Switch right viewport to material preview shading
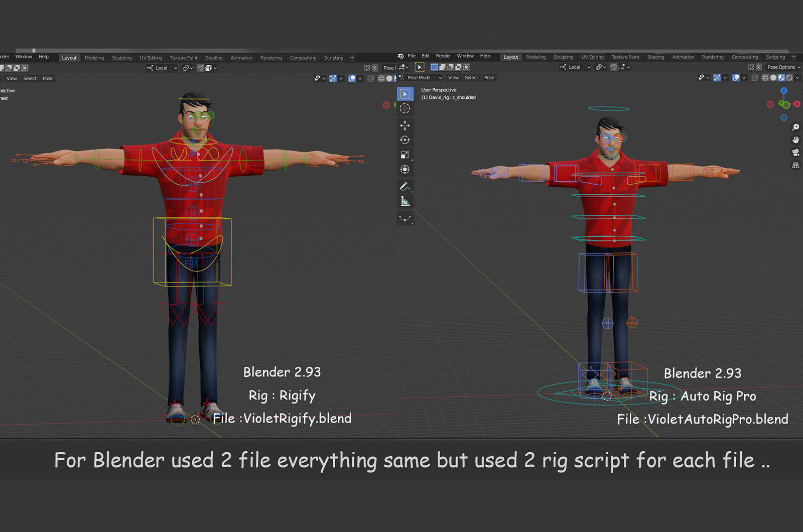803x532 pixels. (x=781, y=78)
